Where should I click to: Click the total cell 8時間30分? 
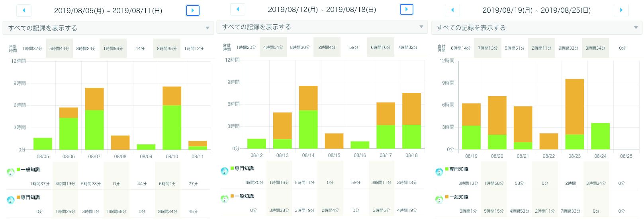300,47
